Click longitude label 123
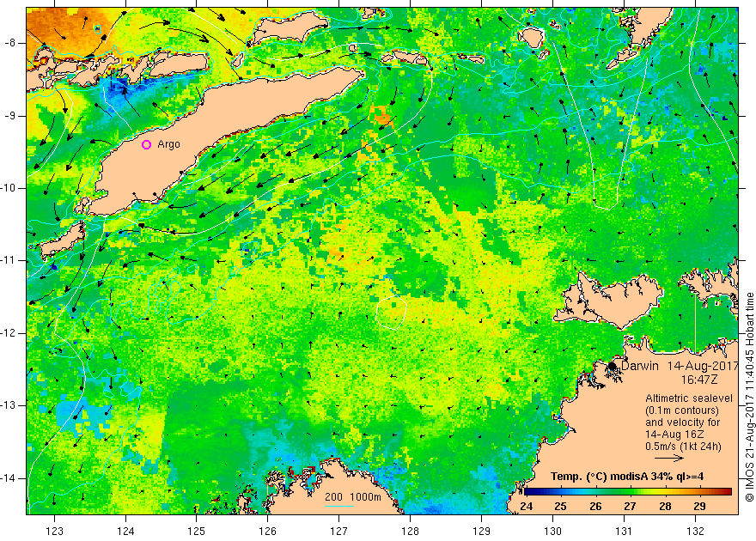 54,532
